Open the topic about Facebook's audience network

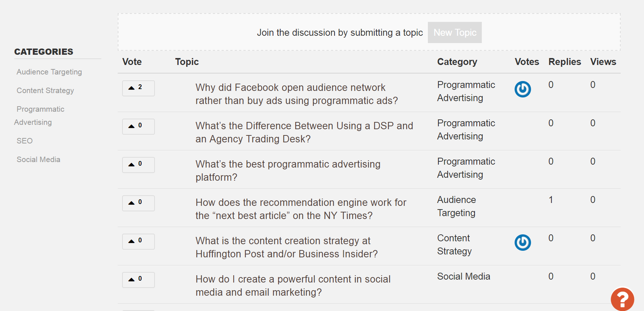pyautogui.click(x=296, y=94)
